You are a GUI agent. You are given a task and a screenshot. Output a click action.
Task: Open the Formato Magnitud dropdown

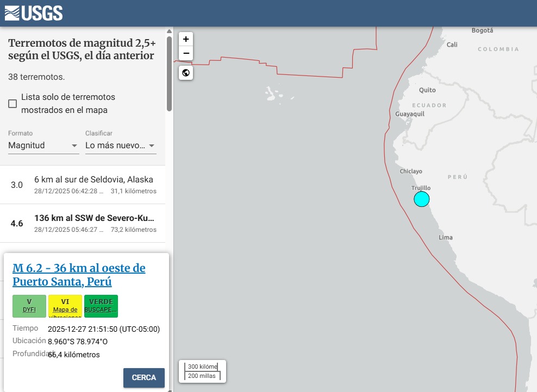(43, 146)
